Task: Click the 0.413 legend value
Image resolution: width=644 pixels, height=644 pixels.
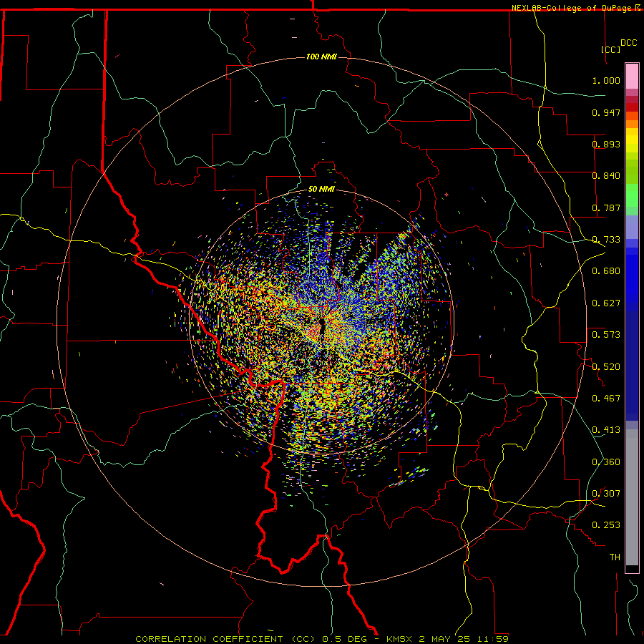Action: pyautogui.click(x=606, y=430)
